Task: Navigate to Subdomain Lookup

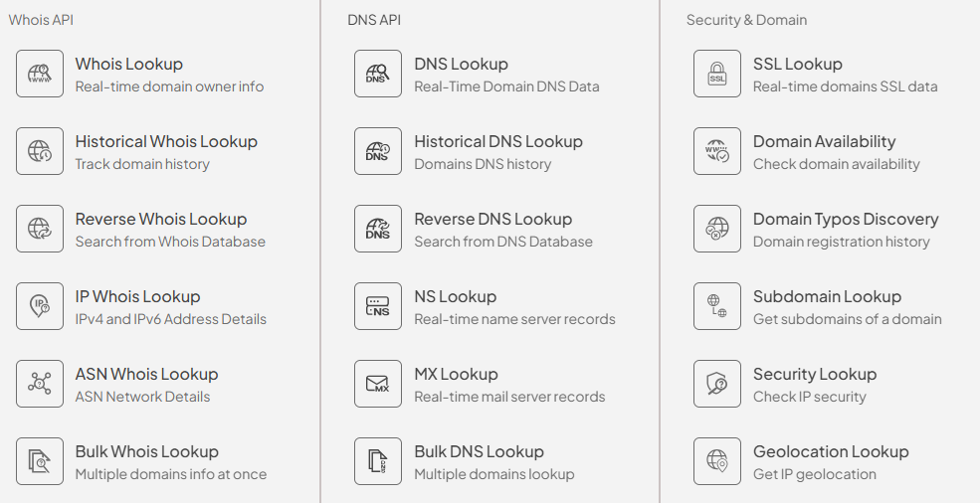Action: pos(827,297)
